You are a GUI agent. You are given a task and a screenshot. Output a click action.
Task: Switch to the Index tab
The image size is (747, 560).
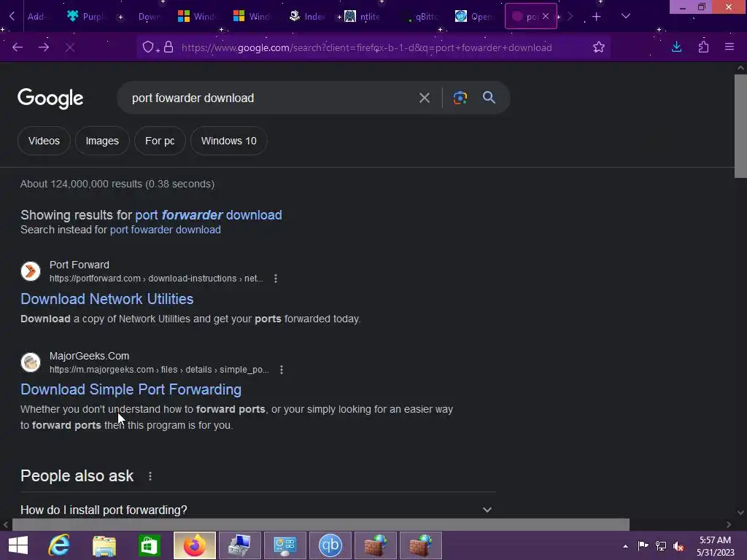coord(309,17)
